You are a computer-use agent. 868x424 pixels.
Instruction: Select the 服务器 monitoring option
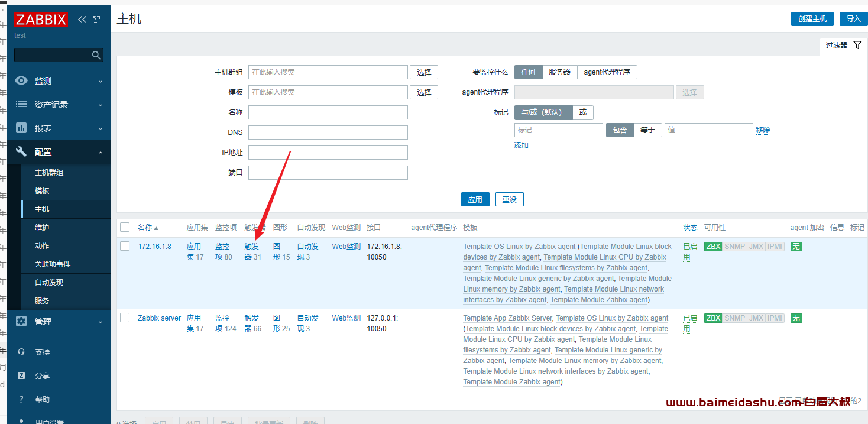(x=559, y=72)
